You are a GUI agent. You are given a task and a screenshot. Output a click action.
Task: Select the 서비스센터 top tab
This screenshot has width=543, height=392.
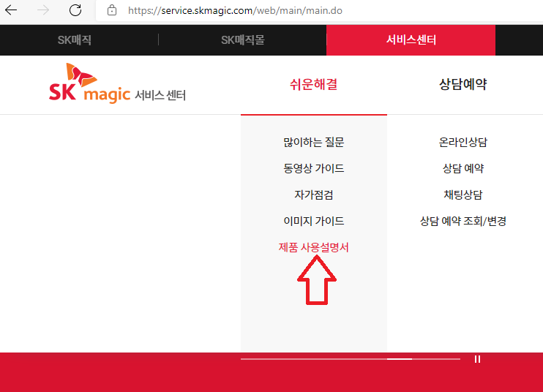[x=411, y=39]
